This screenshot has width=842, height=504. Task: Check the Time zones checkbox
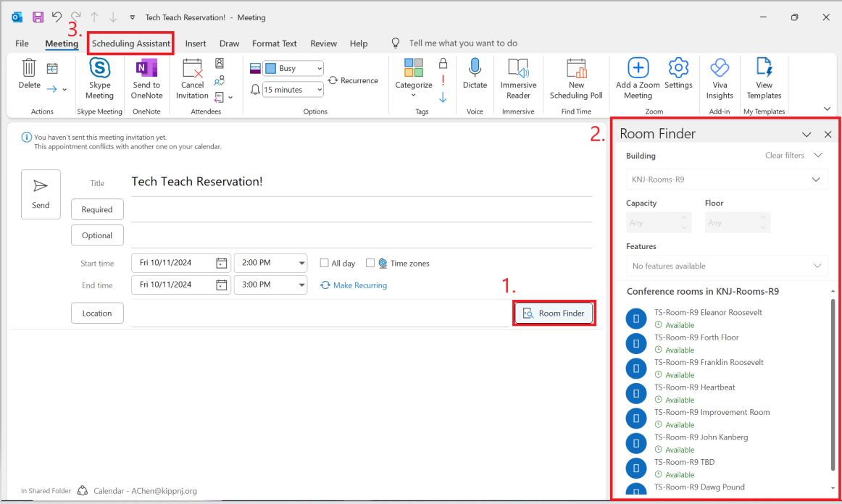(x=370, y=264)
